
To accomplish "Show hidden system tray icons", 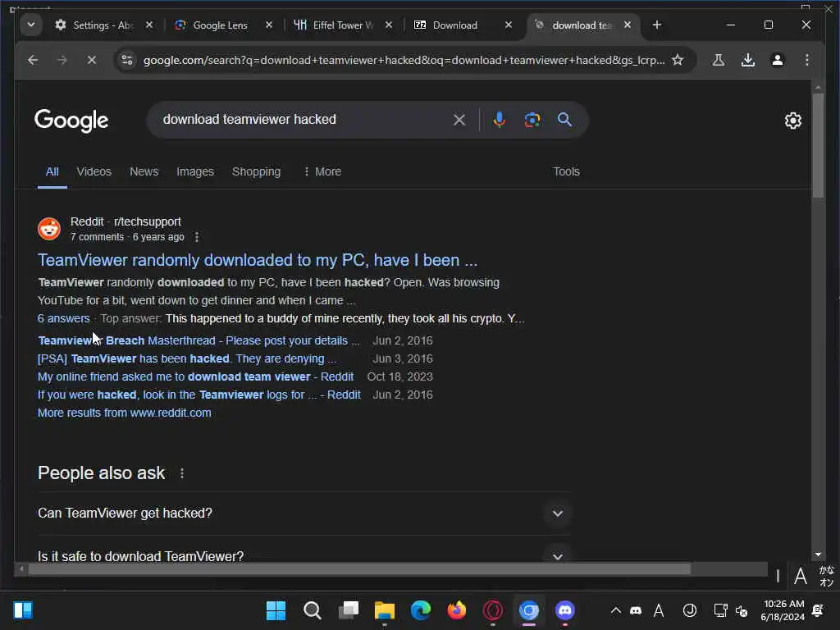I will point(615,610).
